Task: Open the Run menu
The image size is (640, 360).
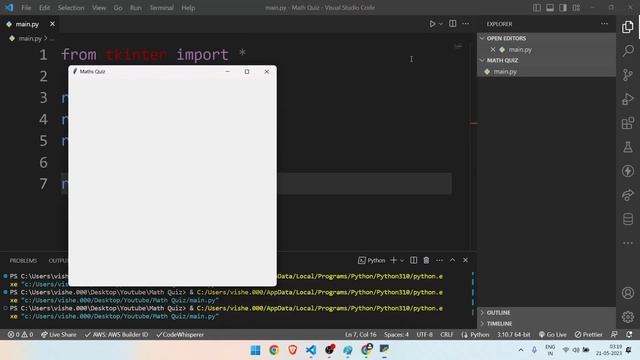Action: tap(136, 8)
